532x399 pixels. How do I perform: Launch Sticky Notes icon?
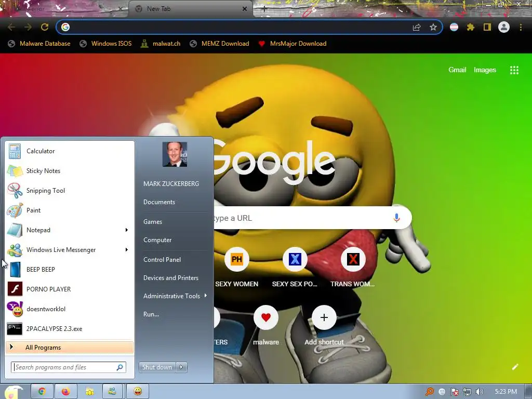pyautogui.click(x=15, y=170)
